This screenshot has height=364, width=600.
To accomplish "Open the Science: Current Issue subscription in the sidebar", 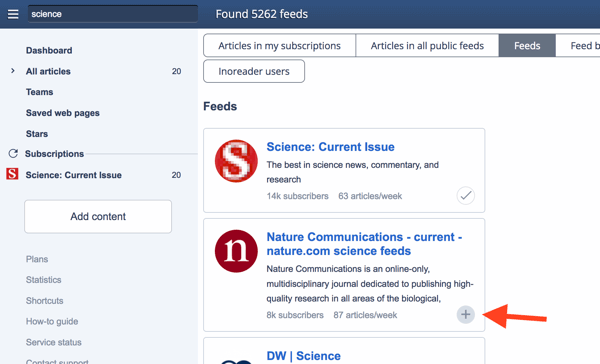I will click(x=73, y=175).
